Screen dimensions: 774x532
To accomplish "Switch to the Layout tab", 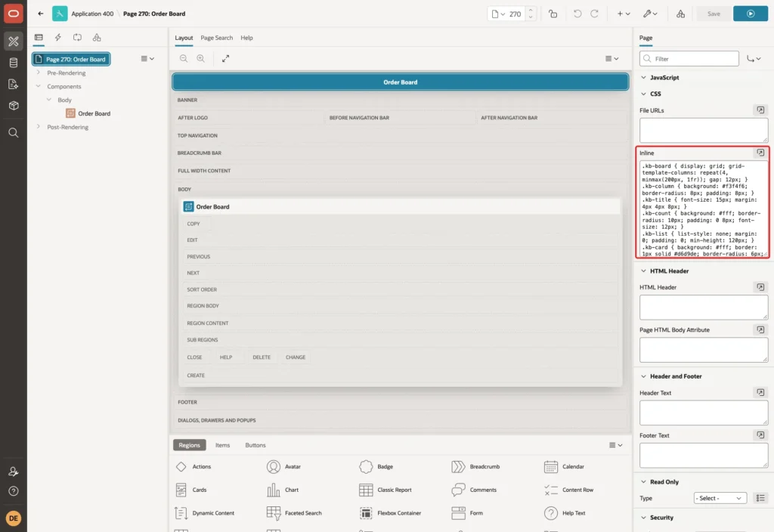I will [x=184, y=38].
